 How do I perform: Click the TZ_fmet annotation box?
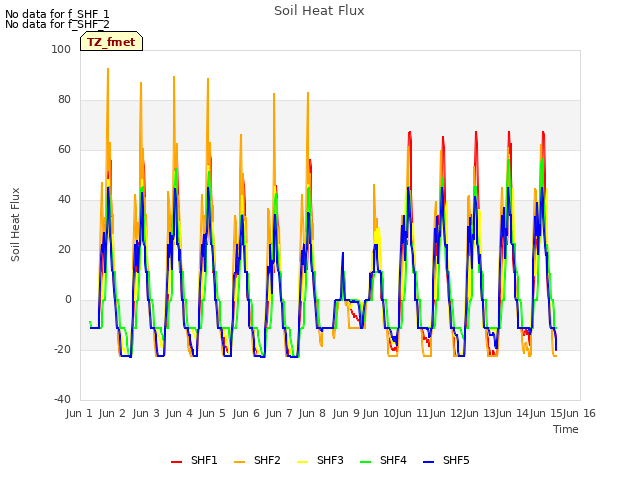point(111,41)
